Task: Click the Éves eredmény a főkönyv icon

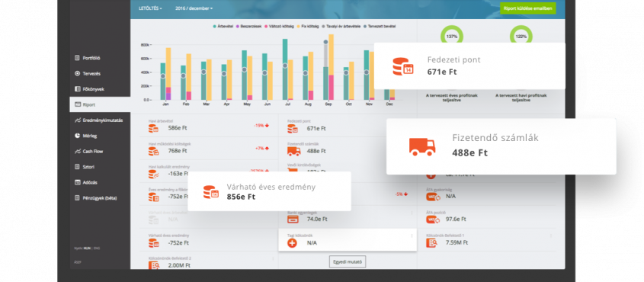Action: point(154,197)
